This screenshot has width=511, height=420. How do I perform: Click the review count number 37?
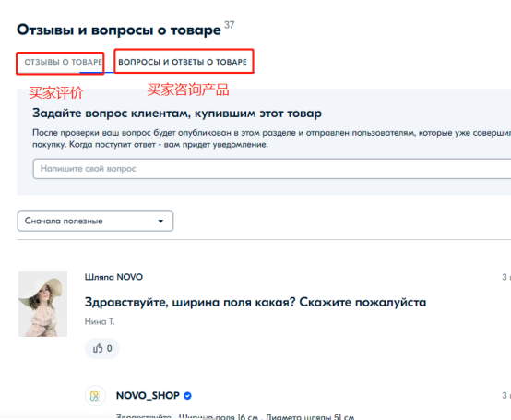point(229,25)
